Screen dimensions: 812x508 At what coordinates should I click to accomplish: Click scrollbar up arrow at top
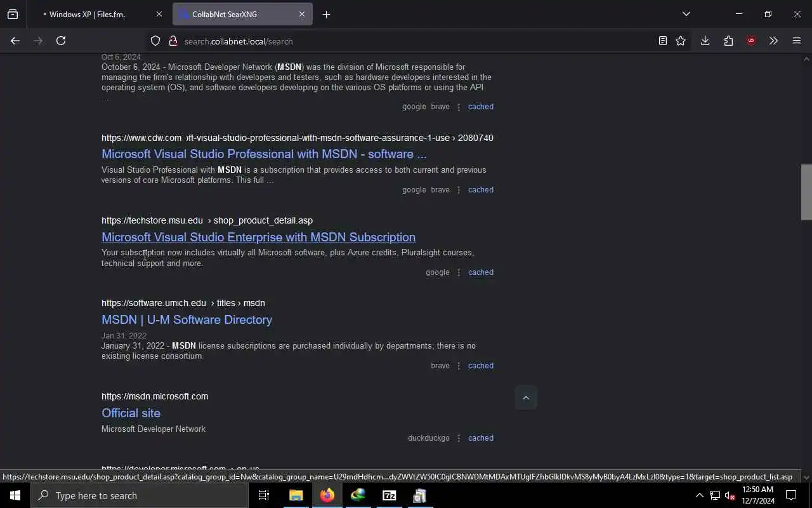click(806, 59)
